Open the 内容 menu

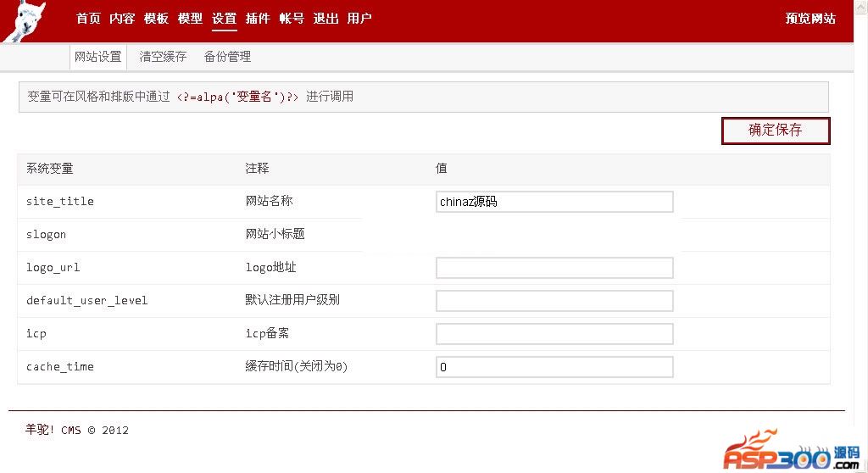coord(122,19)
